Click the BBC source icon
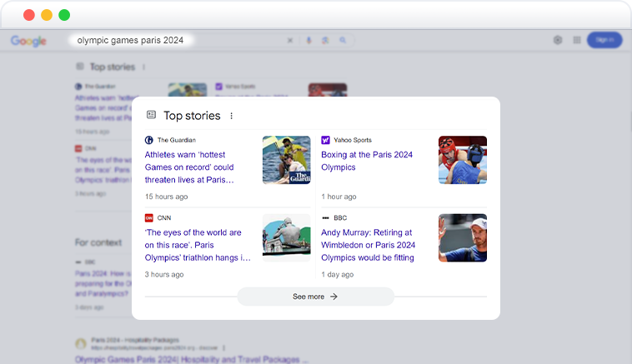The height and width of the screenshot is (364, 632). tap(325, 218)
